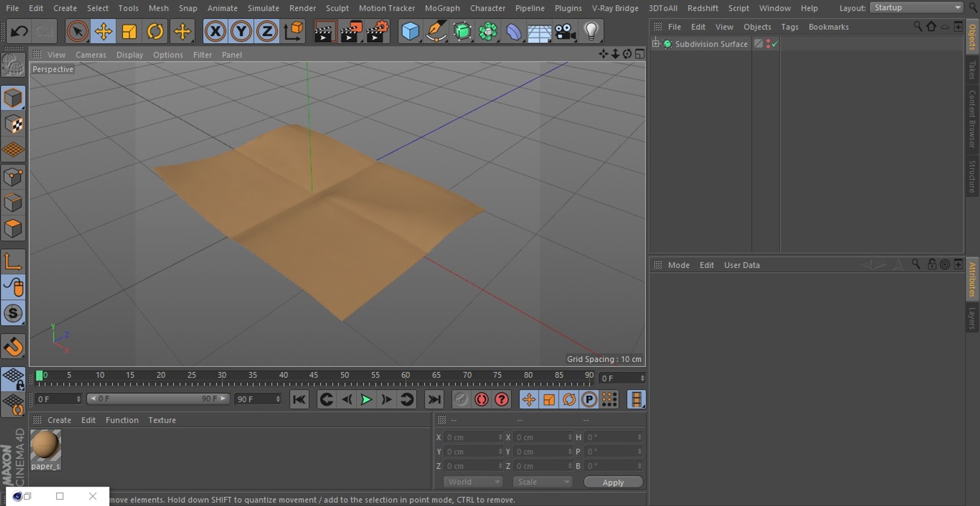Switch to the Takes side tab
Viewport: 980px width, 506px height.
tap(972, 70)
